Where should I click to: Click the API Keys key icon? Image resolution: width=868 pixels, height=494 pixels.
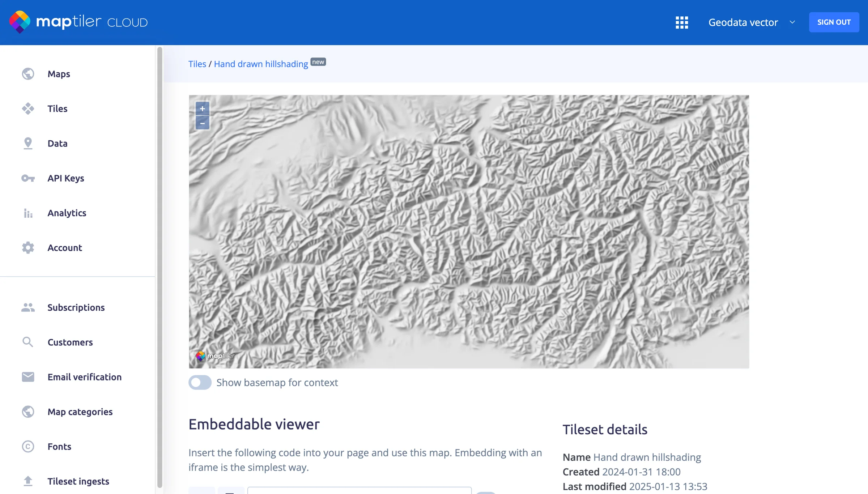point(28,178)
